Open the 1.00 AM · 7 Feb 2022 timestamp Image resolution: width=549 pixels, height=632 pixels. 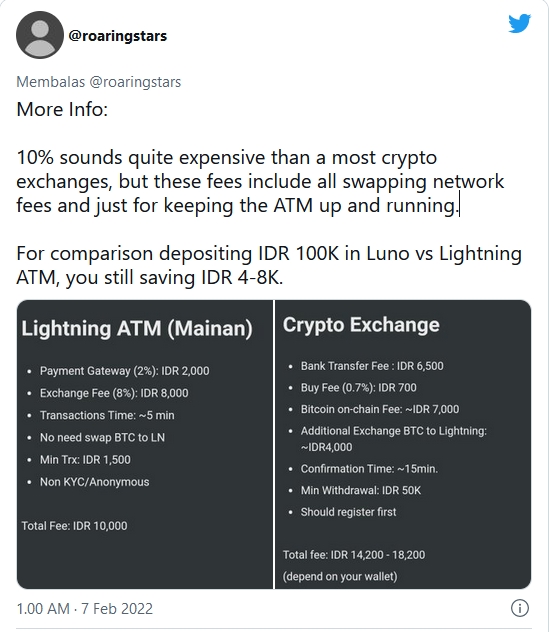[85, 609]
